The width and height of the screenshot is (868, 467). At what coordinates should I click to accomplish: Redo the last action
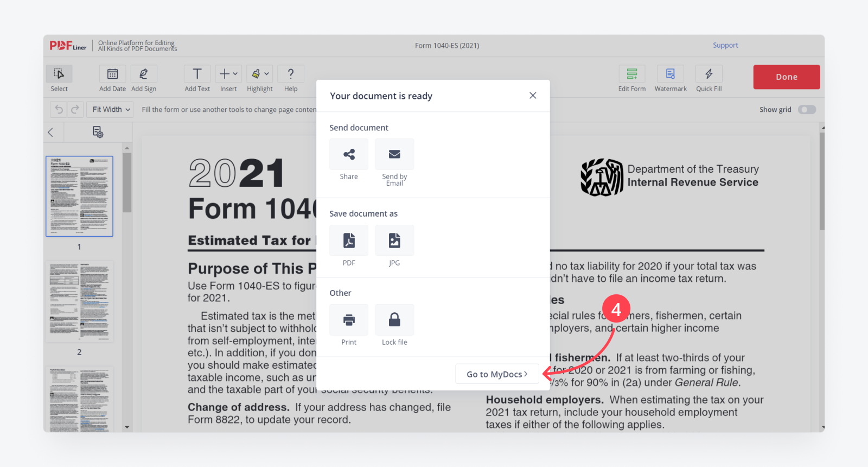(x=75, y=110)
